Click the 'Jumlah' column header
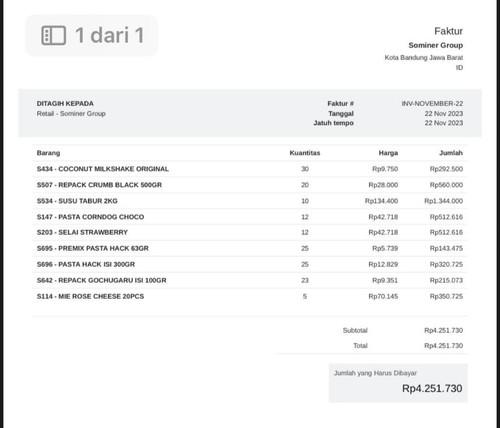 click(451, 153)
